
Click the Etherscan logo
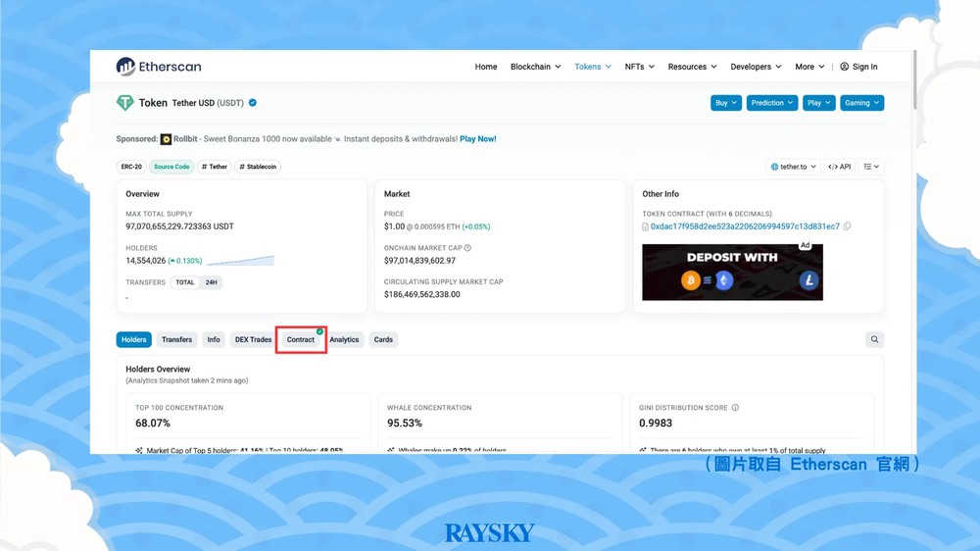pos(159,67)
